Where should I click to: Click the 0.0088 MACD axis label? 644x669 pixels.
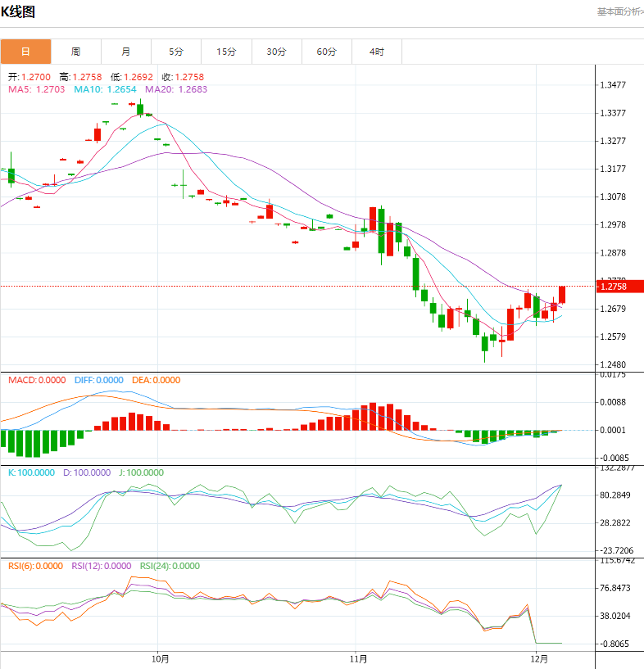[x=613, y=402]
